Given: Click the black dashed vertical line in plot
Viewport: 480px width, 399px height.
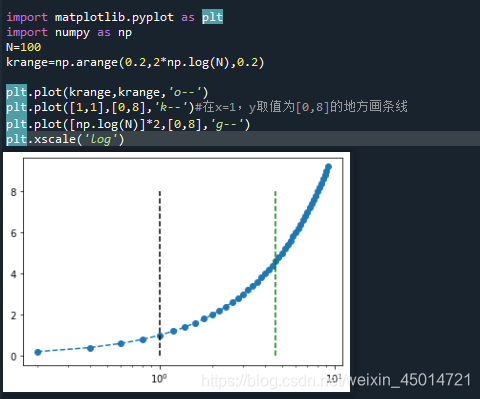Looking at the screenshot, I should coord(160,273).
